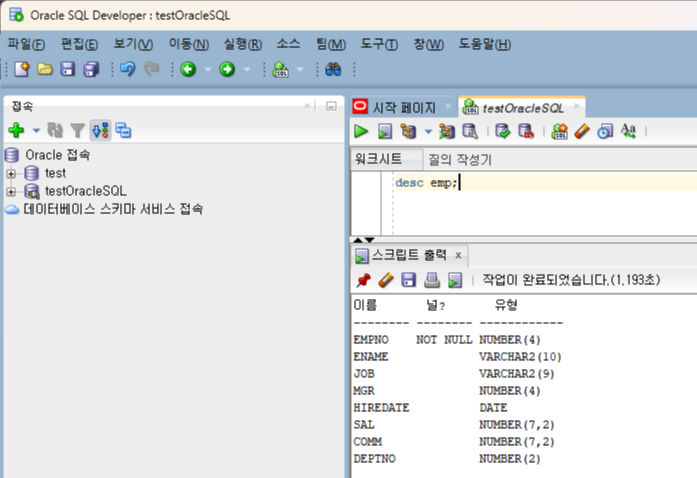
Task: Open the 파일(F) menu
Action: [x=26, y=44]
